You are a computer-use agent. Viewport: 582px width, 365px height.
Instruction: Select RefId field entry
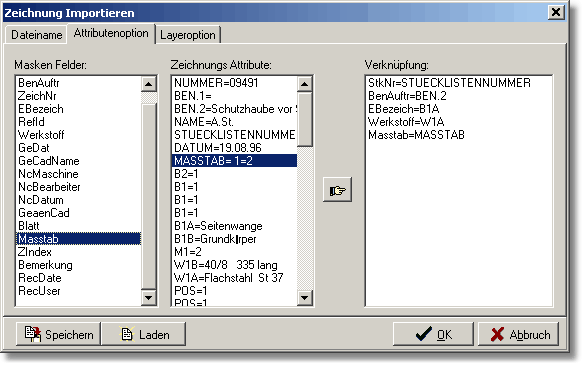coord(79,122)
